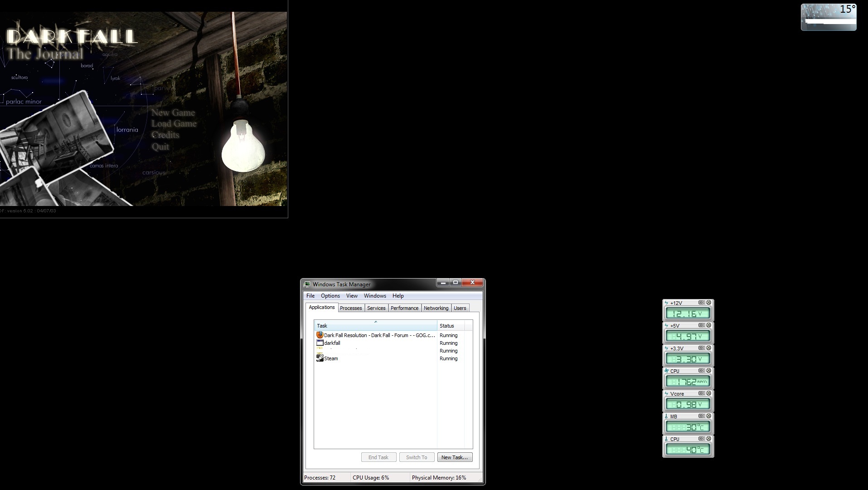Open settings of the Vcore gadget
Viewport: 868px width, 490px height.
[702, 393]
